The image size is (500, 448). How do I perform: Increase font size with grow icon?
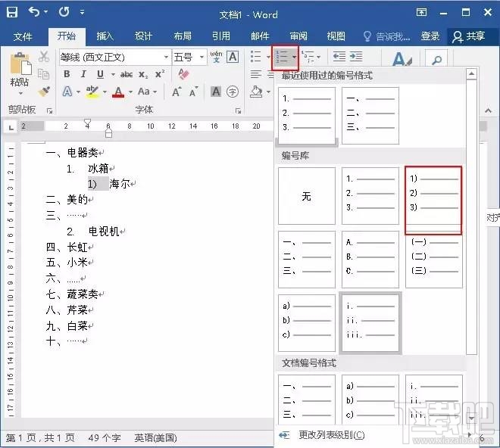[177, 92]
